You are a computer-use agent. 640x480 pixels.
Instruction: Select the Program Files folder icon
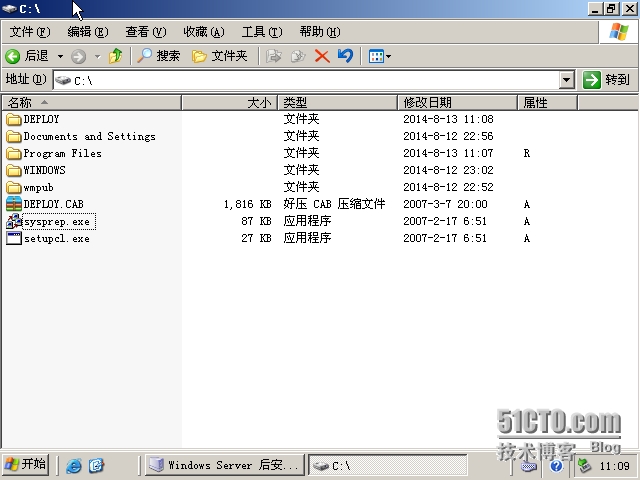(14, 153)
